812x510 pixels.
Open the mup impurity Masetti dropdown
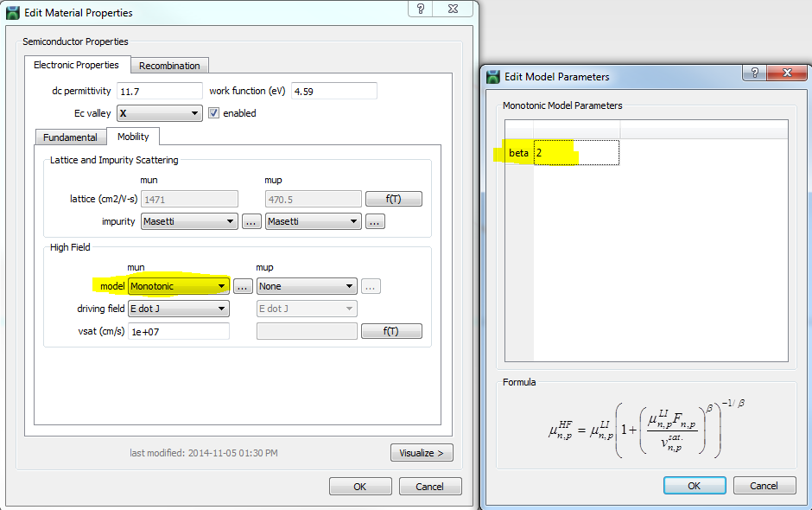(314, 221)
